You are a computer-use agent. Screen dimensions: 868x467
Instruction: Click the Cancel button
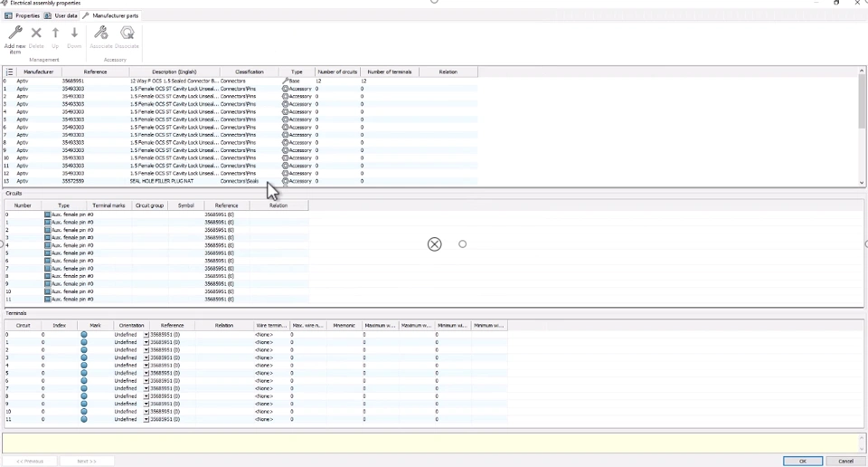coord(845,461)
